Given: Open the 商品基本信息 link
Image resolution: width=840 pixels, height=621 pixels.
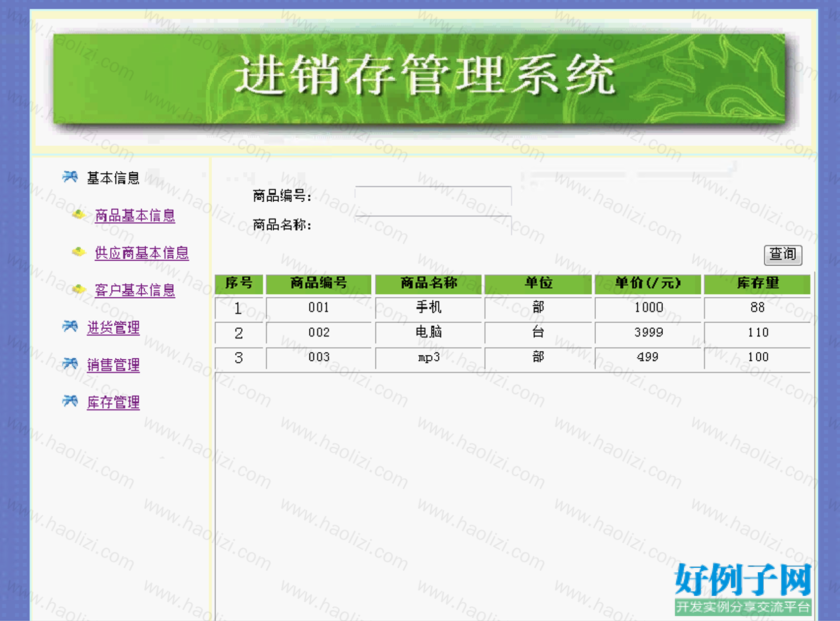Looking at the screenshot, I should (x=135, y=216).
